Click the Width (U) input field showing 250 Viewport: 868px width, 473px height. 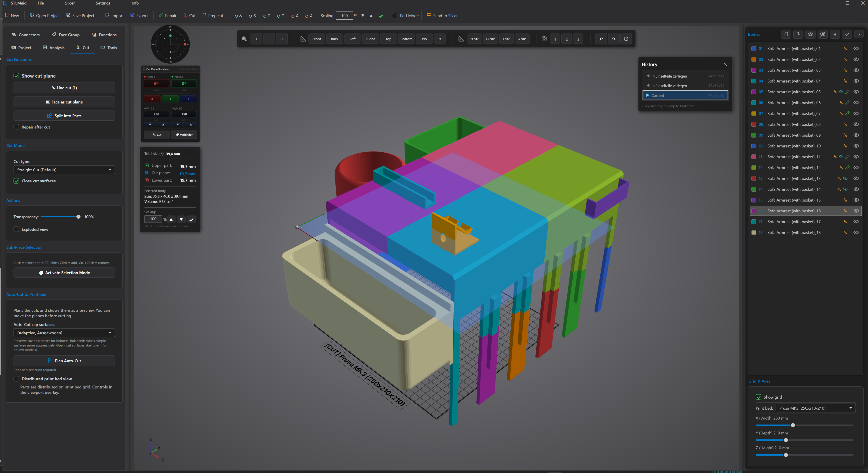click(156, 114)
